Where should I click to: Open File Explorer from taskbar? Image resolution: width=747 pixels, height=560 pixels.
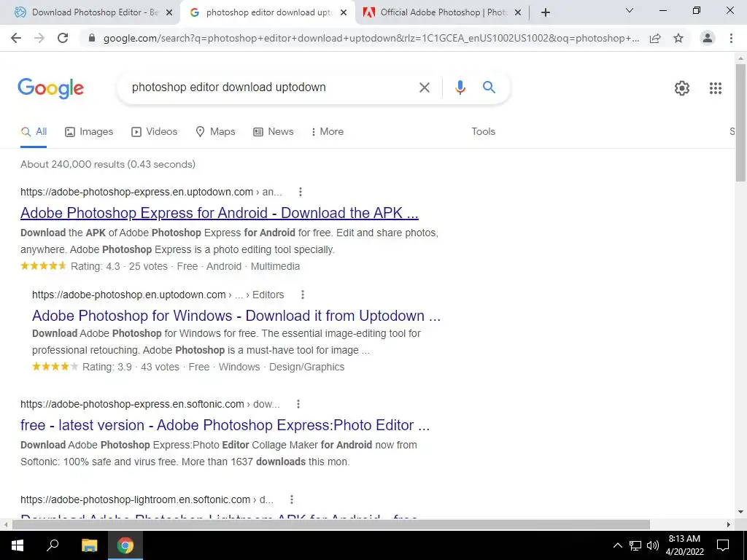89,545
